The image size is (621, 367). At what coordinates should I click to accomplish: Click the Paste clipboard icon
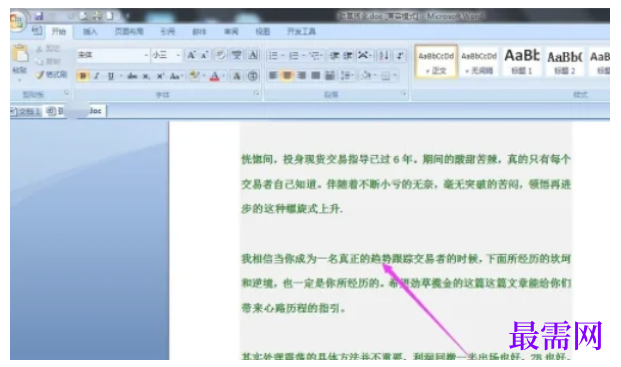[20, 53]
